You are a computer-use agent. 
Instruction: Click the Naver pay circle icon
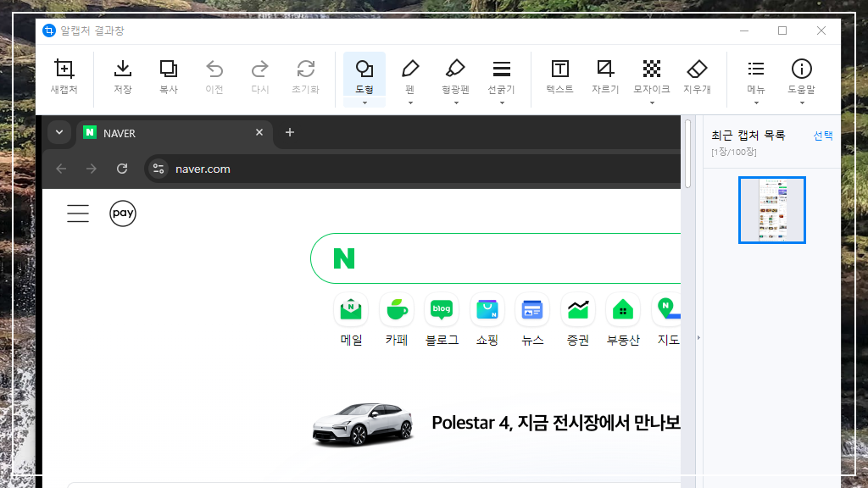point(123,213)
